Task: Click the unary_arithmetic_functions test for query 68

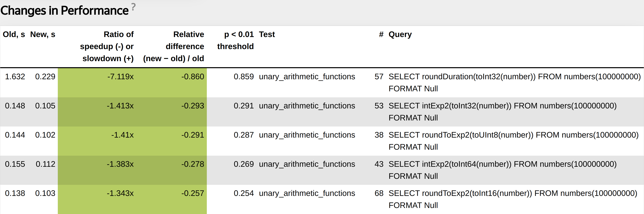Action: tap(307, 193)
